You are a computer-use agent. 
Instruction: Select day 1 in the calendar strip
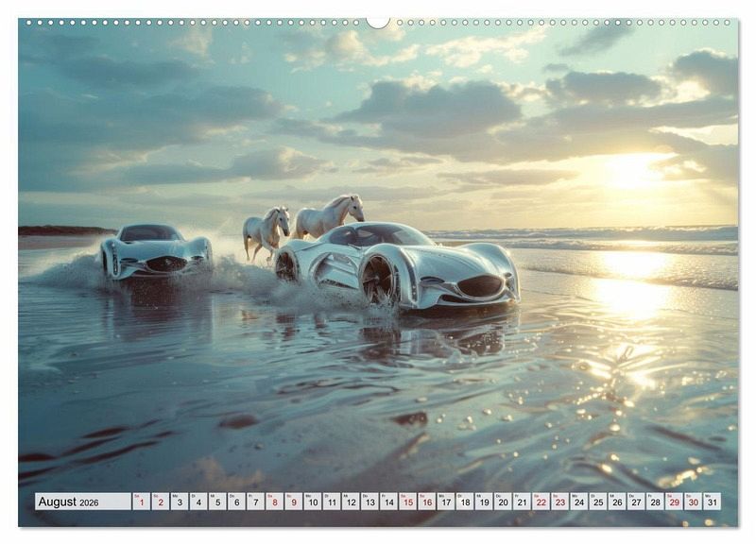tap(141, 502)
